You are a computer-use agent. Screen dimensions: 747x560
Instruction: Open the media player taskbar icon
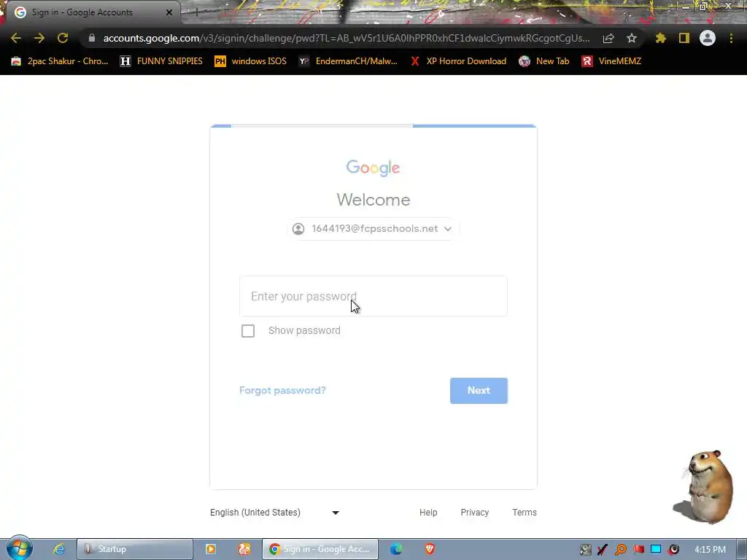click(211, 549)
